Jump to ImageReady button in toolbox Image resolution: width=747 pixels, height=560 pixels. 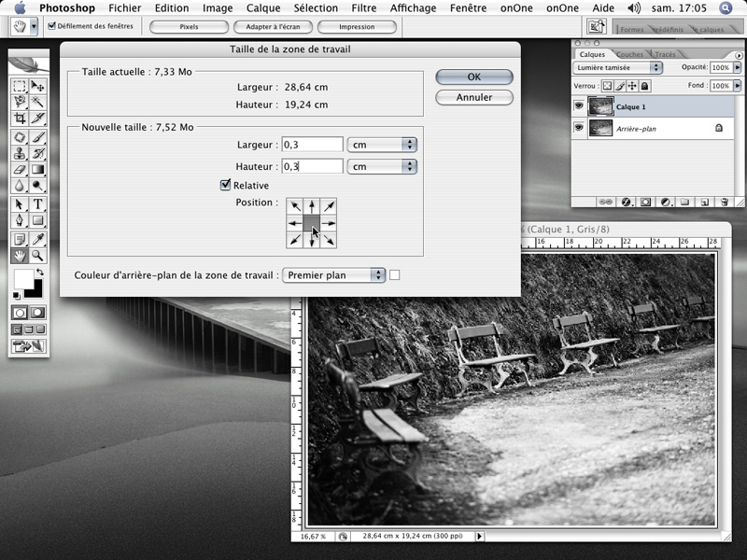[29, 346]
